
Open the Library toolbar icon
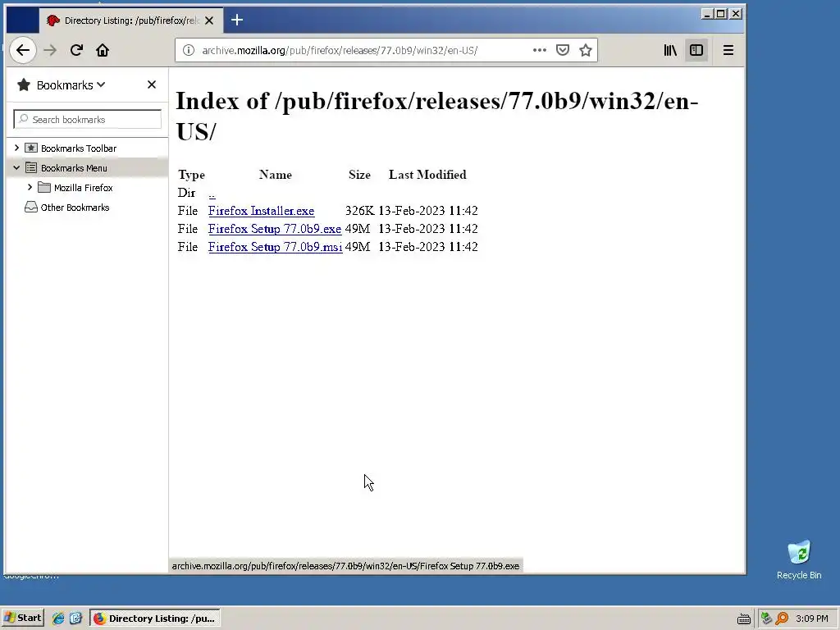click(x=670, y=50)
